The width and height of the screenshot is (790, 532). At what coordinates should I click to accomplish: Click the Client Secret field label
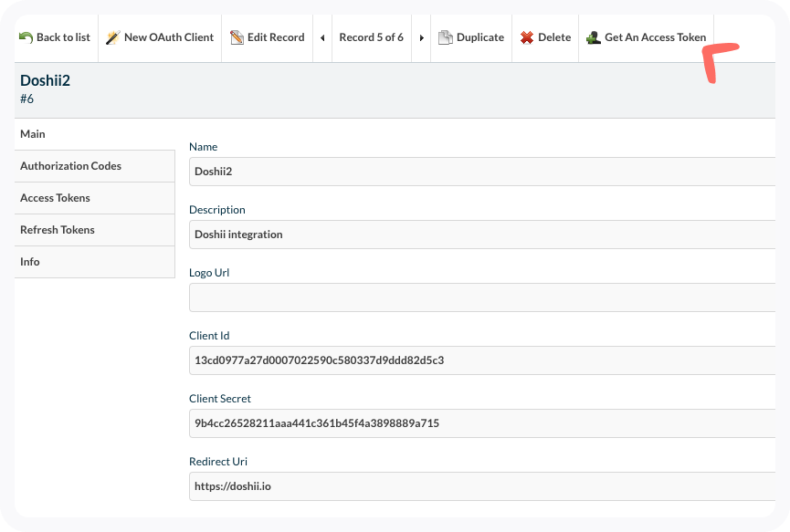(x=220, y=399)
